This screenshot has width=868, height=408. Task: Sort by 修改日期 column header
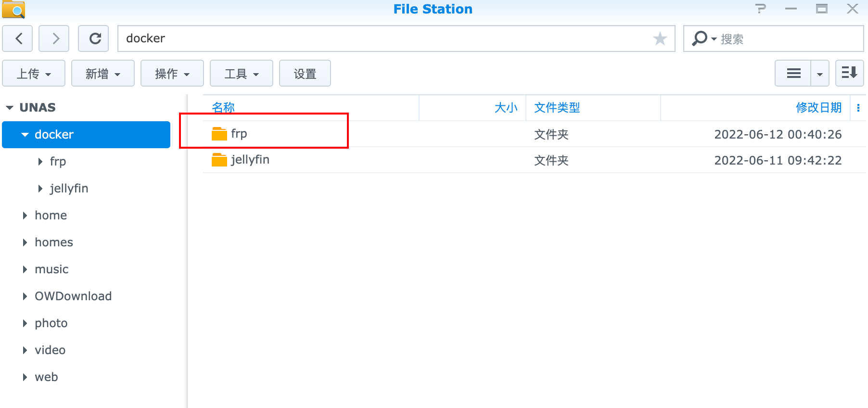(x=818, y=107)
